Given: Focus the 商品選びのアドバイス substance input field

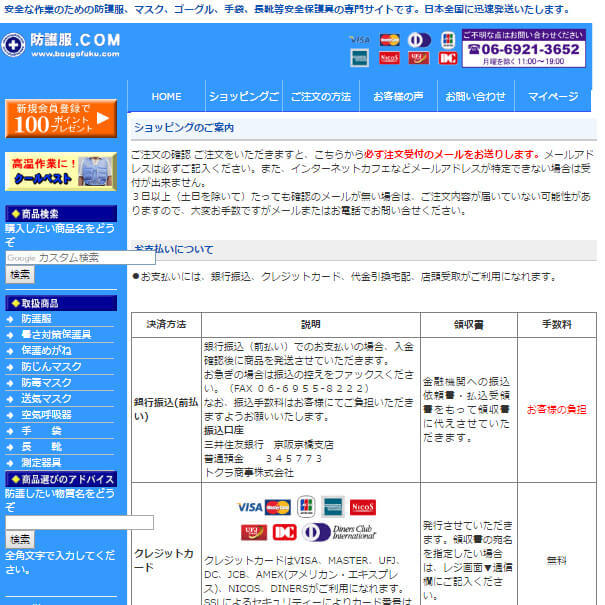Looking at the screenshot, I should pos(79,522).
